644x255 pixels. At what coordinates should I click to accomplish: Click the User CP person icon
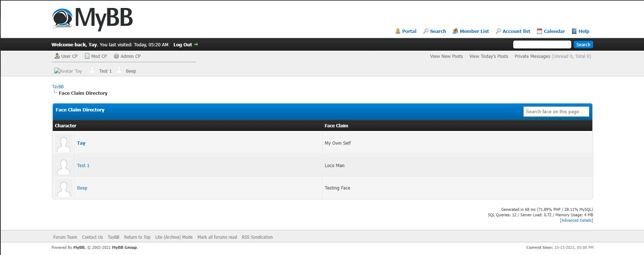tap(57, 56)
